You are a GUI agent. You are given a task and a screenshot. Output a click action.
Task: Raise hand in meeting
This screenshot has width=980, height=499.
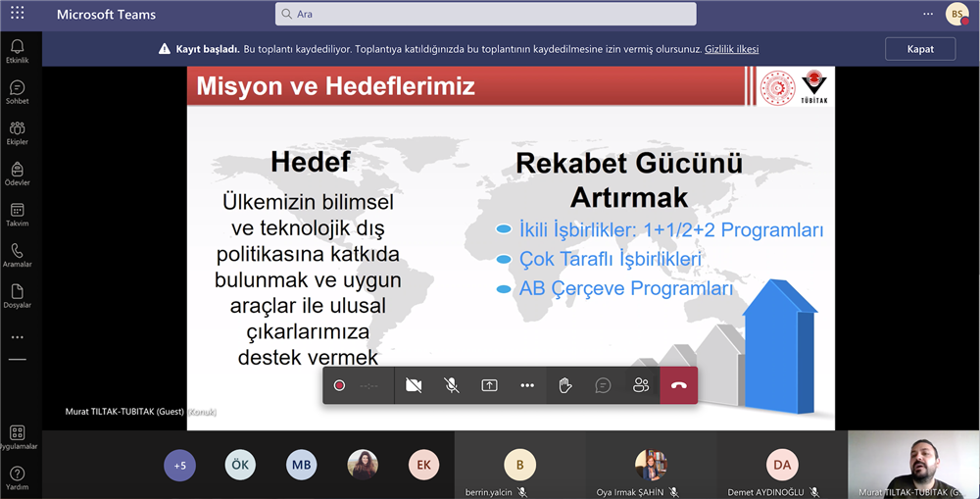(565, 386)
